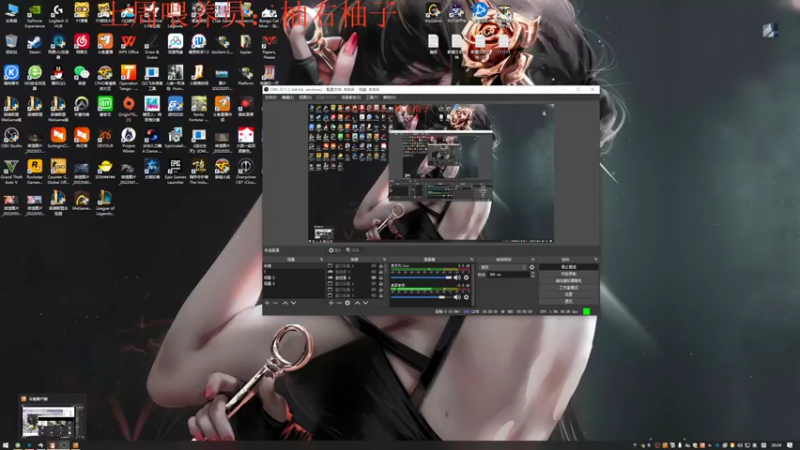Move selected scene up with arrow in Scenes panel
Viewport: 800px width, 450px height.
pos(285,303)
